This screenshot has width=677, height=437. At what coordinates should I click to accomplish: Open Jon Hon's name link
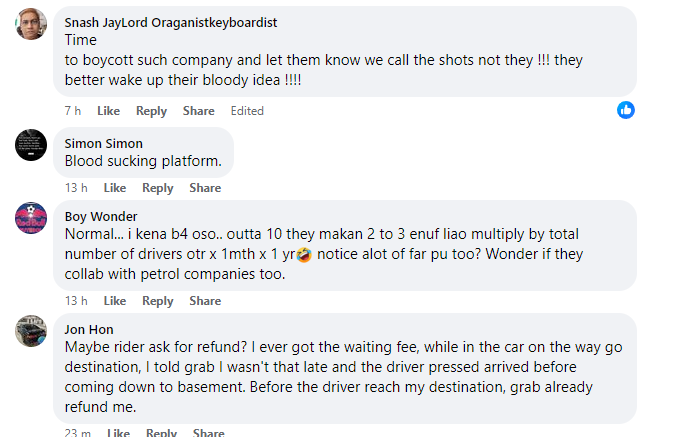click(x=89, y=329)
